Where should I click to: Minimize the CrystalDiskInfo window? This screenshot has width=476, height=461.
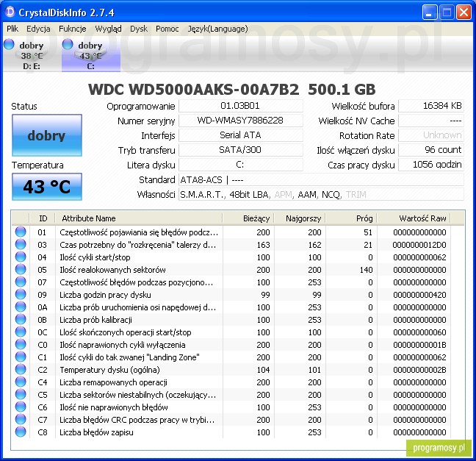coord(430,12)
